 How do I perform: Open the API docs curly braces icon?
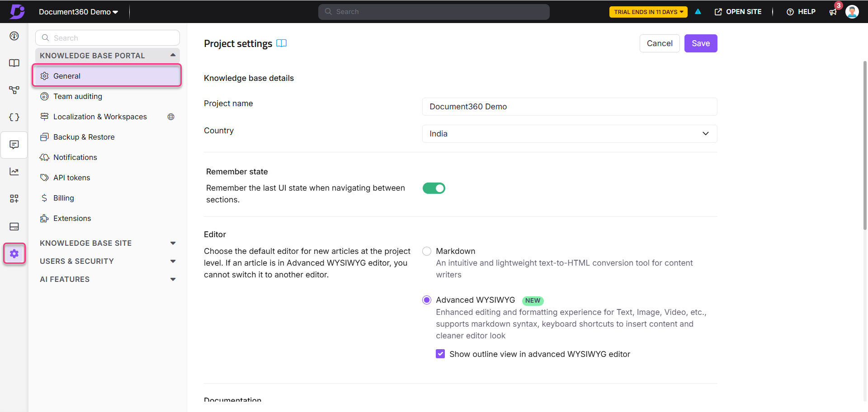(x=14, y=117)
